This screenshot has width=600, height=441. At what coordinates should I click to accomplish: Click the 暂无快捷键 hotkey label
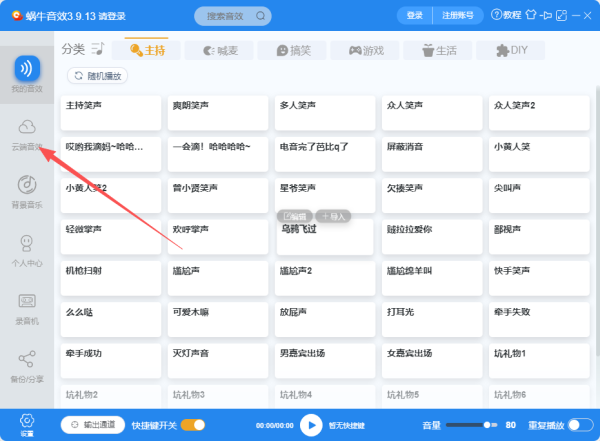point(347,425)
